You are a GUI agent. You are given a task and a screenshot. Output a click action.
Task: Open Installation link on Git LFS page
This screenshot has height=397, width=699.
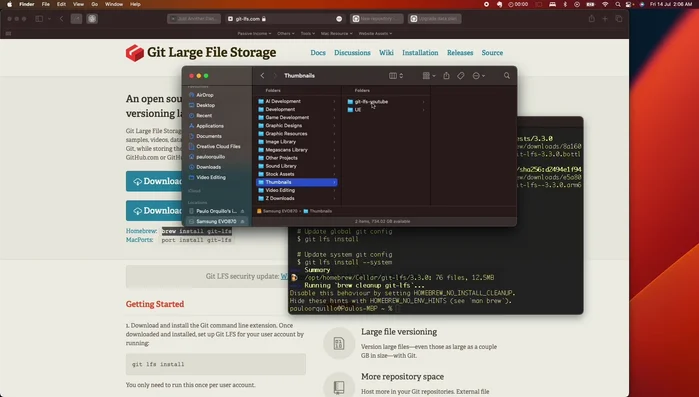(420, 53)
